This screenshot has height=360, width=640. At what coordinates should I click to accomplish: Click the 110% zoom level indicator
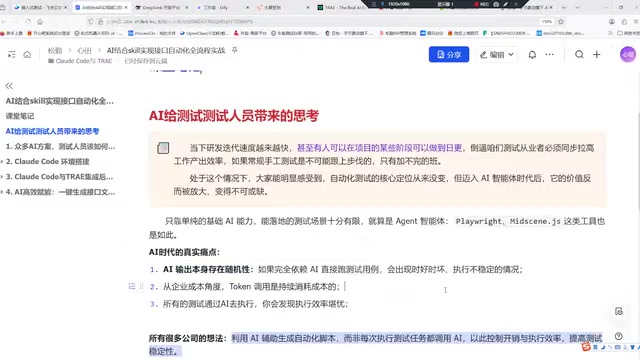tap(547, 21)
